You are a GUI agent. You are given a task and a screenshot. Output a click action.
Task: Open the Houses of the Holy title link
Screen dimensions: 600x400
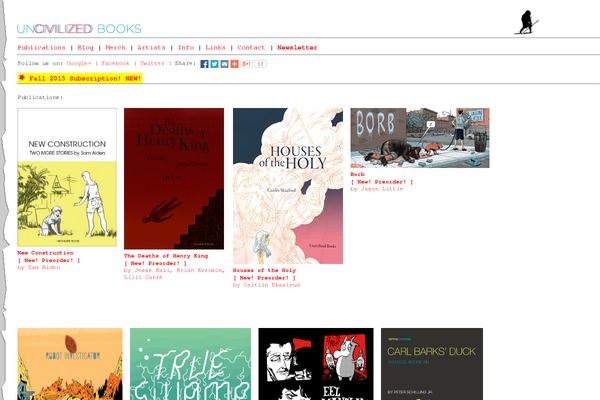pos(264,270)
